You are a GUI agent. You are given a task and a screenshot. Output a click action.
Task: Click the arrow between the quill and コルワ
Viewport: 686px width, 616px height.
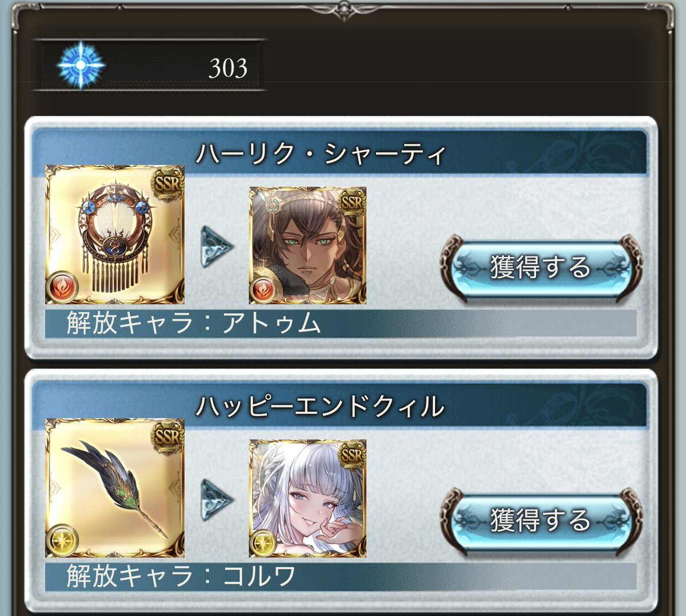coord(217,500)
